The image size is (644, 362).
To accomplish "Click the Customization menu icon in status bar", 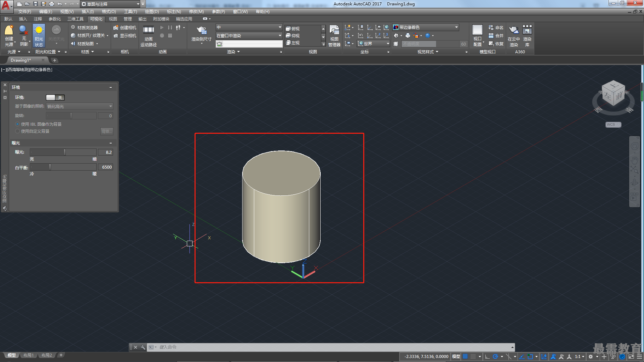I will click(639, 357).
